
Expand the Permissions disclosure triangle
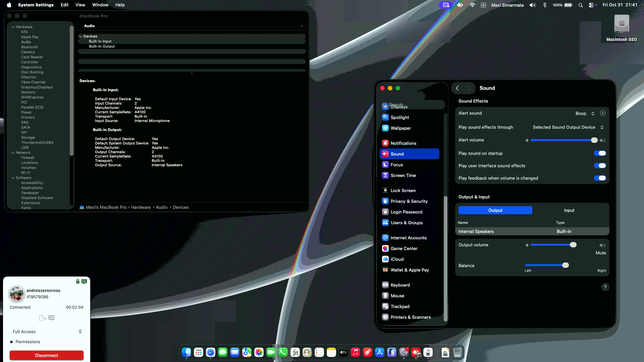(x=12, y=342)
